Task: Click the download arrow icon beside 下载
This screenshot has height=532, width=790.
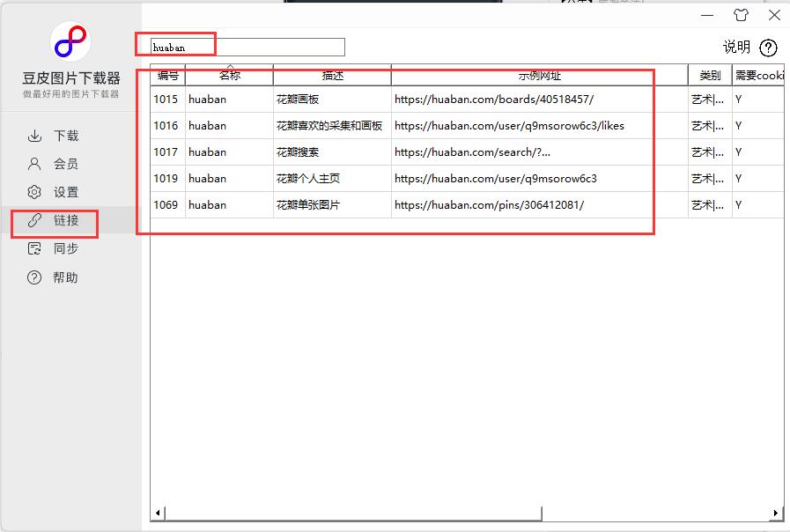Action: coord(34,136)
